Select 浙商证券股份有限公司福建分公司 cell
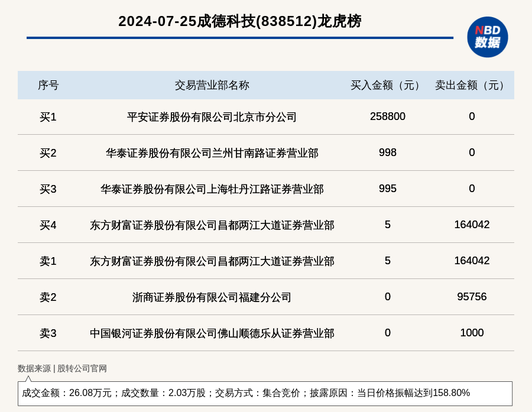The height and width of the screenshot is (412, 532). pyautogui.click(x=212, y=297)
